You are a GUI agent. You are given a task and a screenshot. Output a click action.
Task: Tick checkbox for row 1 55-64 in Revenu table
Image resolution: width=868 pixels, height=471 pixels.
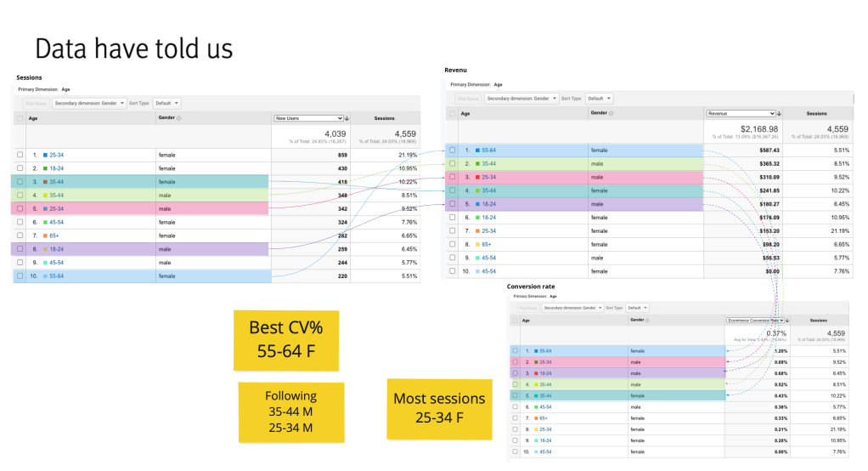click(x=453, y=150)
